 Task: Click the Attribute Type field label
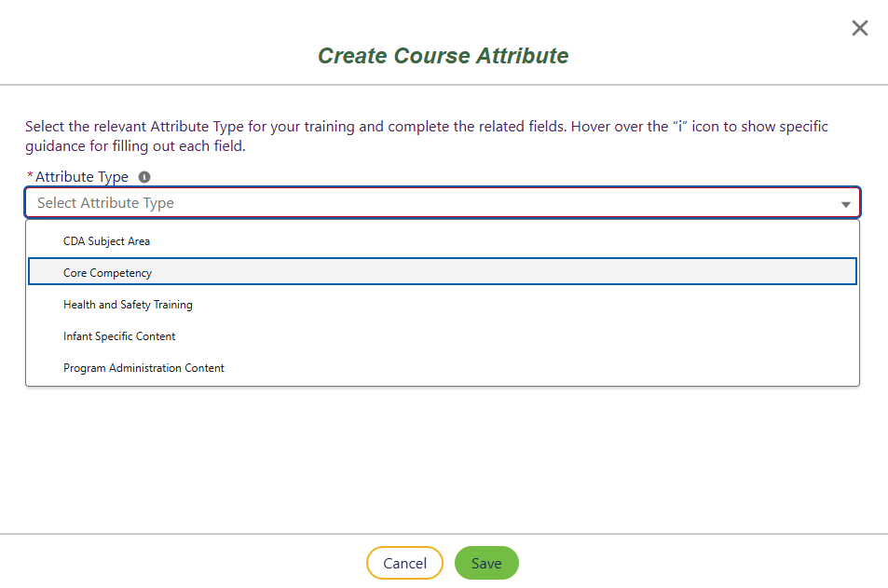click(82, 177)
